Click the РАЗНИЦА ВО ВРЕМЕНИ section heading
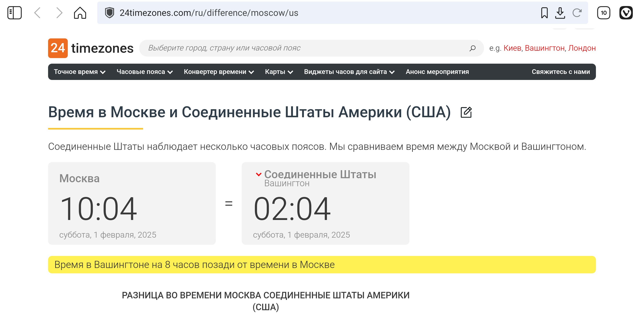 [265, 301]
